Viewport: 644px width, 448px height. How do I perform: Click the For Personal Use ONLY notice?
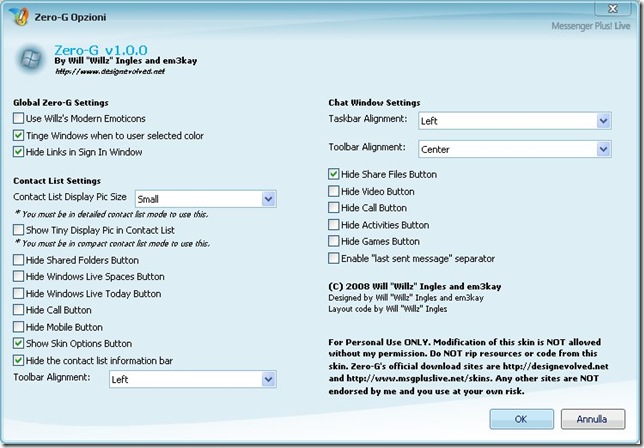[x=468, y=366]
